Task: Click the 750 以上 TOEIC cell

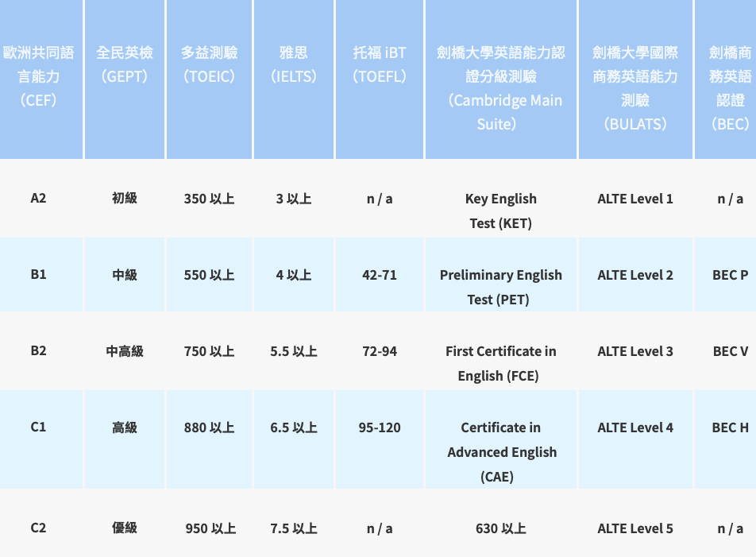Action: (x=210, y=351)
